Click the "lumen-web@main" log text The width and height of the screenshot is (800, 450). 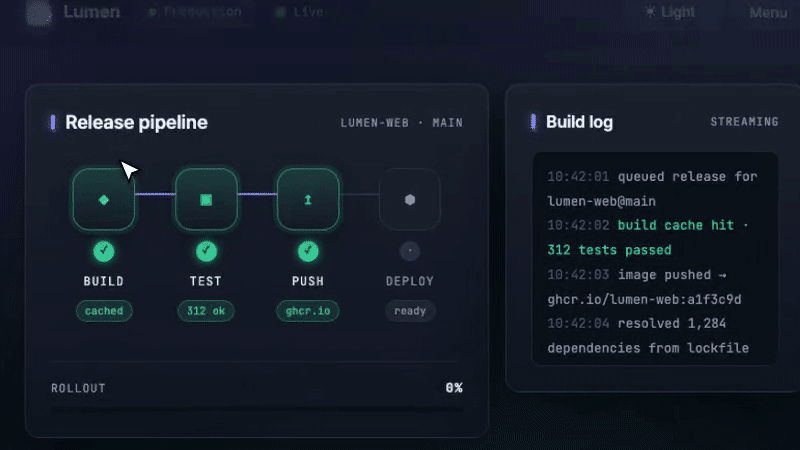[602, 201]
